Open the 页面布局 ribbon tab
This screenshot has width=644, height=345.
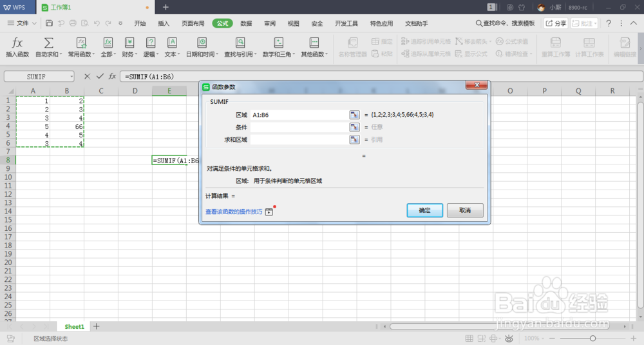click(193, 23)
